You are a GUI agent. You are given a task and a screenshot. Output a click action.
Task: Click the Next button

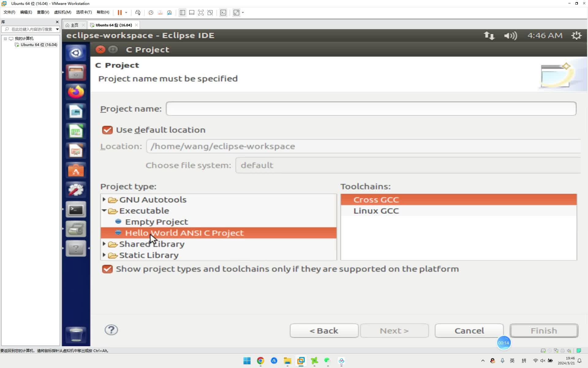(394, 331)
